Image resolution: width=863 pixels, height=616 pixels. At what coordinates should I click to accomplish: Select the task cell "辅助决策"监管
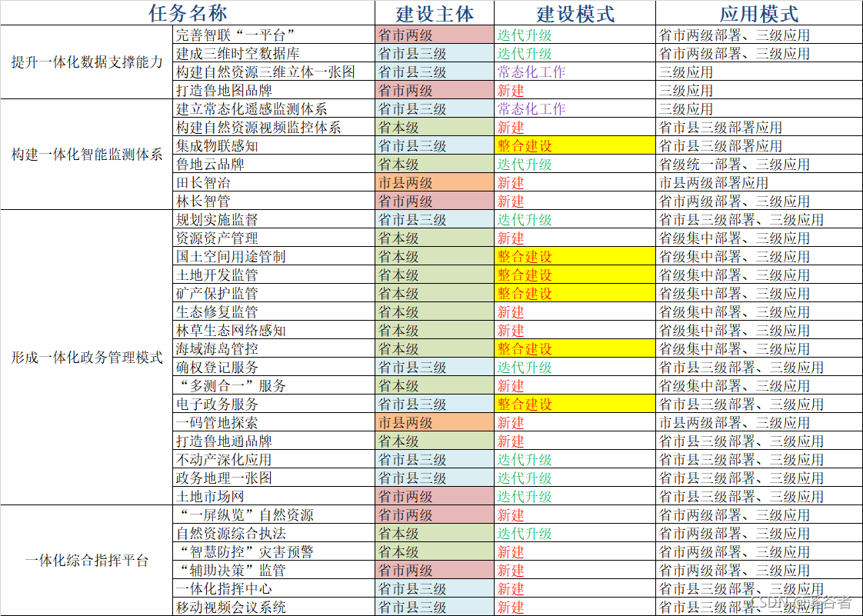click(274, 570)
